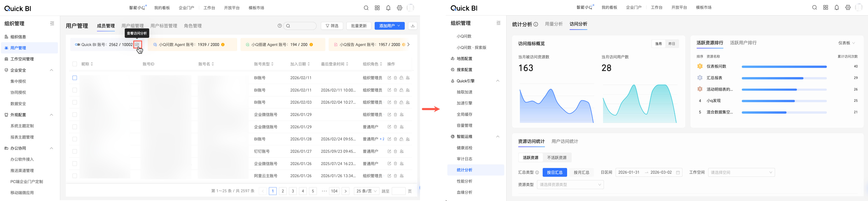Collapse the 企业安全 sidebar section
Screen dimensions: 868x201
click(x=52, y=70)
